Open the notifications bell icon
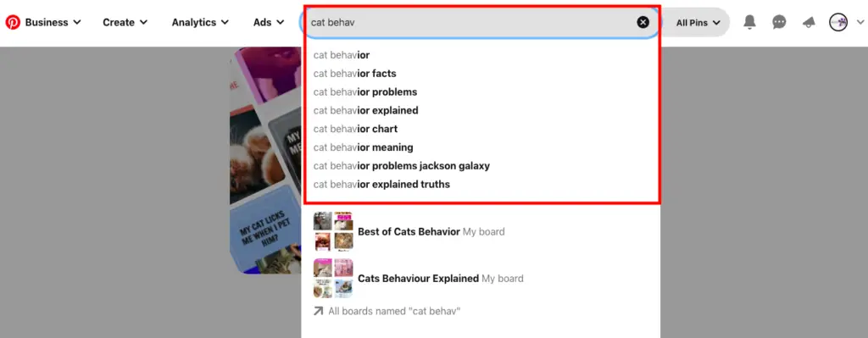868x338 pixels. pyautogui.click(x=749, y=22)
